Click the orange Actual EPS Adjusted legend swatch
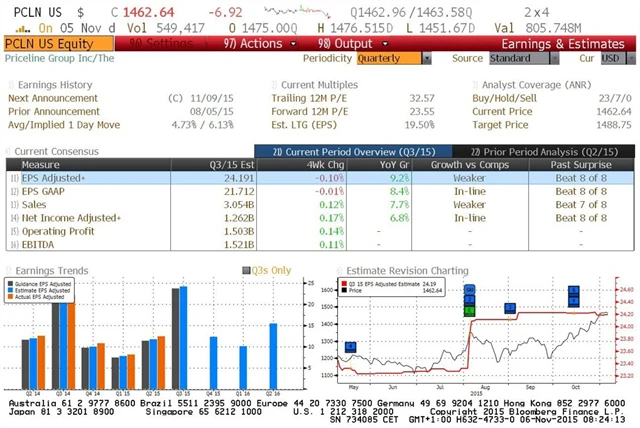 click(x=10, y=298)
